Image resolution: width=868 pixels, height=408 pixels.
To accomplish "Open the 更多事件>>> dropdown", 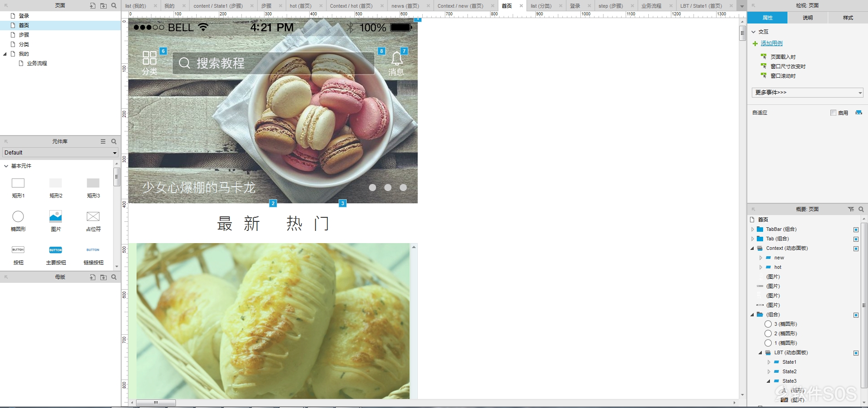I will (x=807, y=92).
